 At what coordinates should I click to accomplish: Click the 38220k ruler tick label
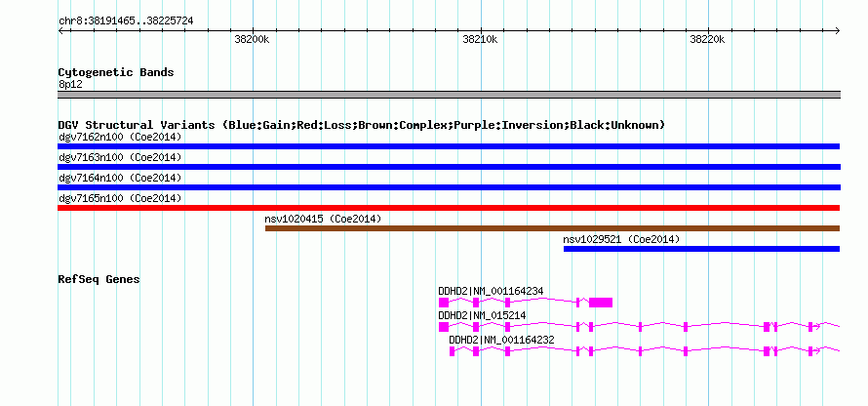pyautogui.click(x=707, y=39)
